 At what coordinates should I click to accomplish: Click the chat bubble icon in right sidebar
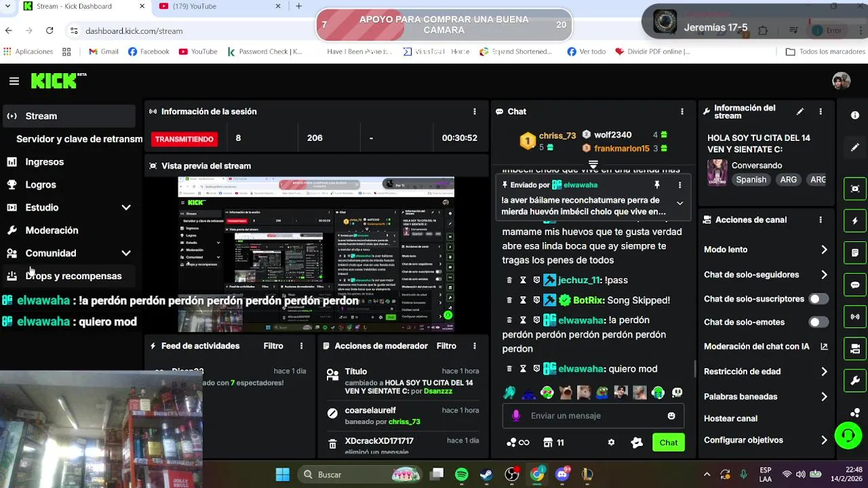coord(855,285)
